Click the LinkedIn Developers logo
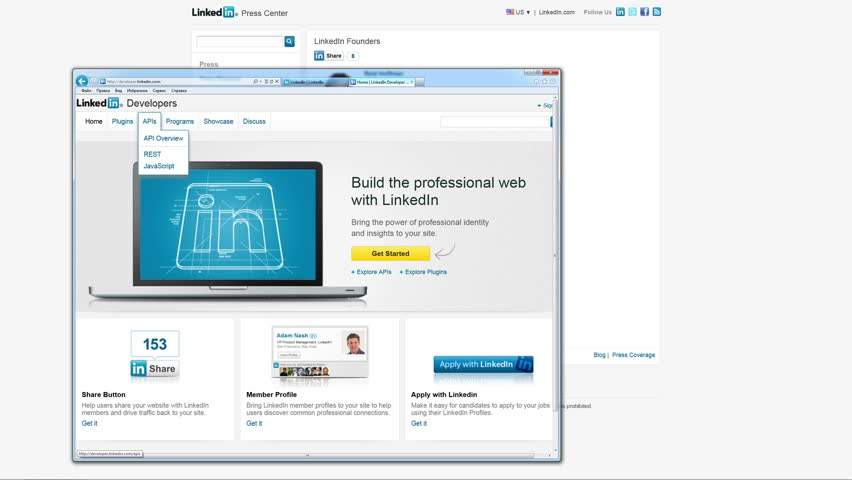852x480 pixels. pyautogui.click(x=127, y=103)
